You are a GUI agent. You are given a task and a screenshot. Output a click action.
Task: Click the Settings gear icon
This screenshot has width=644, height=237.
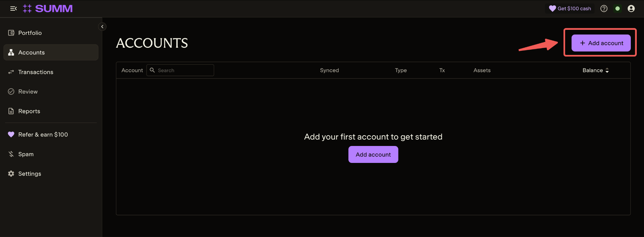tap(11, 174)
